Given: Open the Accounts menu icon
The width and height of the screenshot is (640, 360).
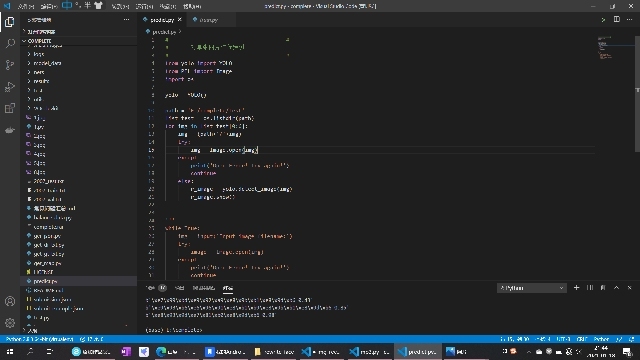Looking at the screenshot, I should 10,301.
